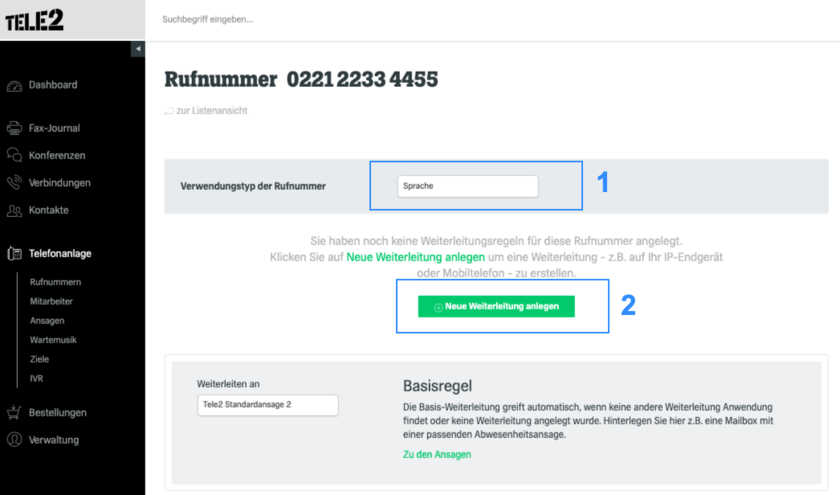Image resolution: width=840 pixels, height=495 pixels.
Task: Select Rufnummern in the Telefonanlage submenu
Action: tap(56, 282)
